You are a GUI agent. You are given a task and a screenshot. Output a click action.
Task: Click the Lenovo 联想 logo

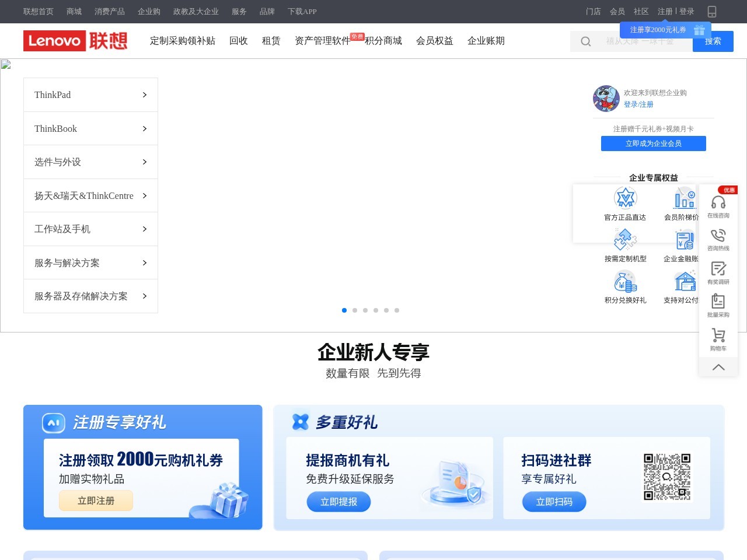click(x=75, y=41)
